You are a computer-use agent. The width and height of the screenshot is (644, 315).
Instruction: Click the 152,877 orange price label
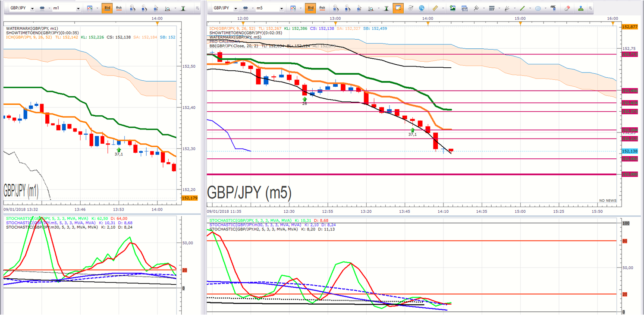[630, 27]
